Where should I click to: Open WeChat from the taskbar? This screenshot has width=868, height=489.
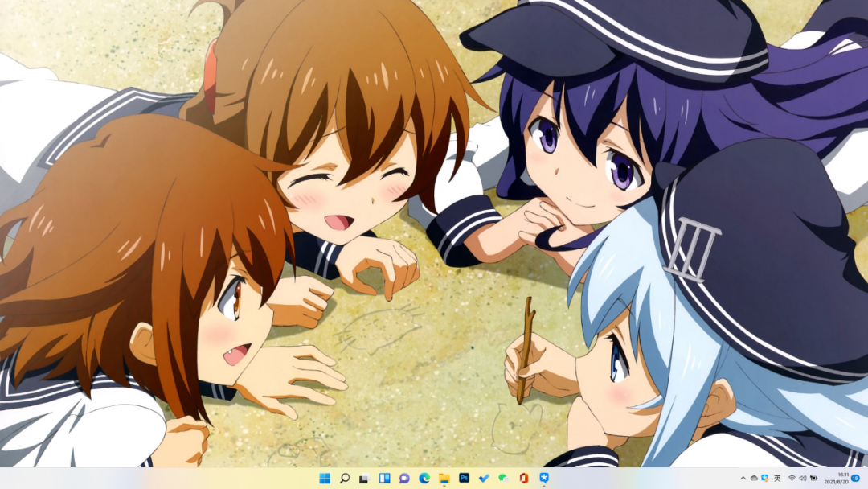coord(504,478)
